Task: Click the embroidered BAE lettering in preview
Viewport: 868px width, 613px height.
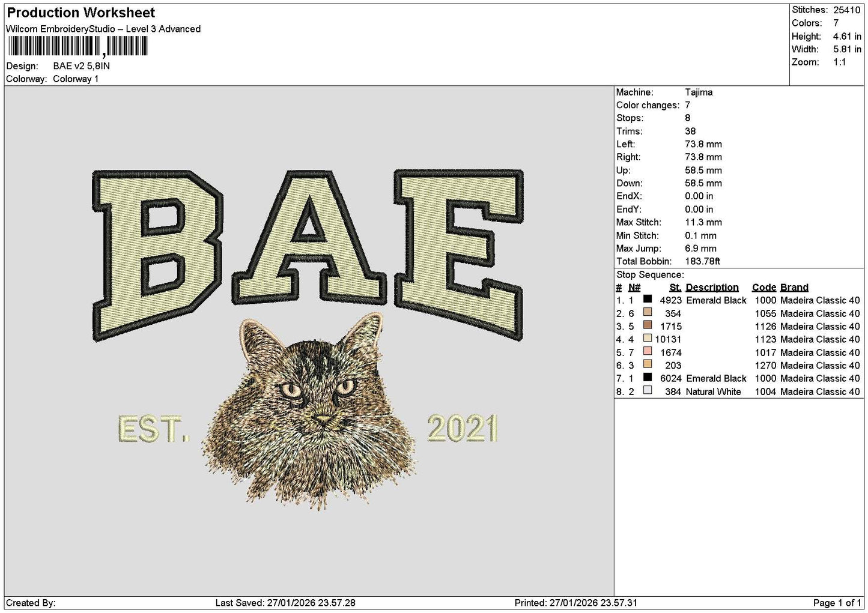Action: point(308,255)
